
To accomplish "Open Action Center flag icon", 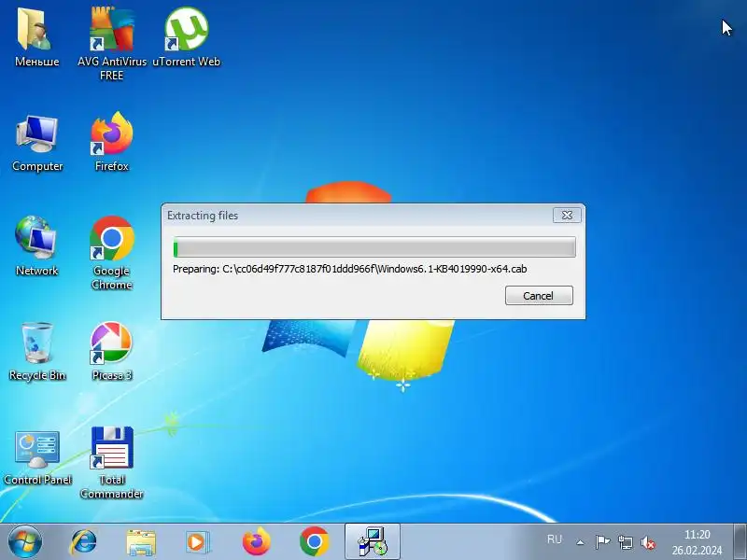I will 602,542.
